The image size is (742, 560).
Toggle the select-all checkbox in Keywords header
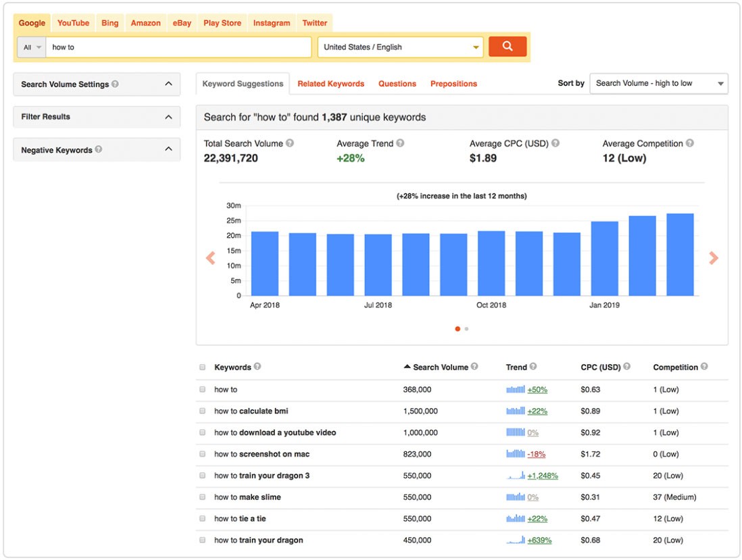pyautogui.click(x=203, y=367)
